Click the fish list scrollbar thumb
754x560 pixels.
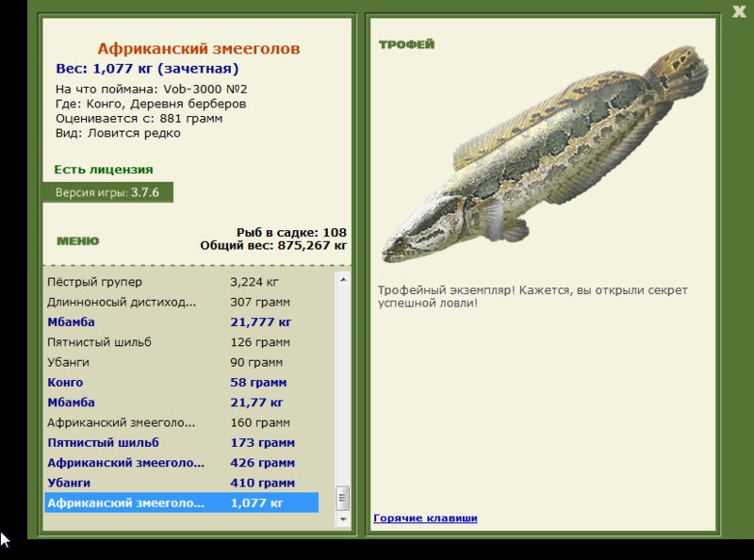(x=343, y=498)
